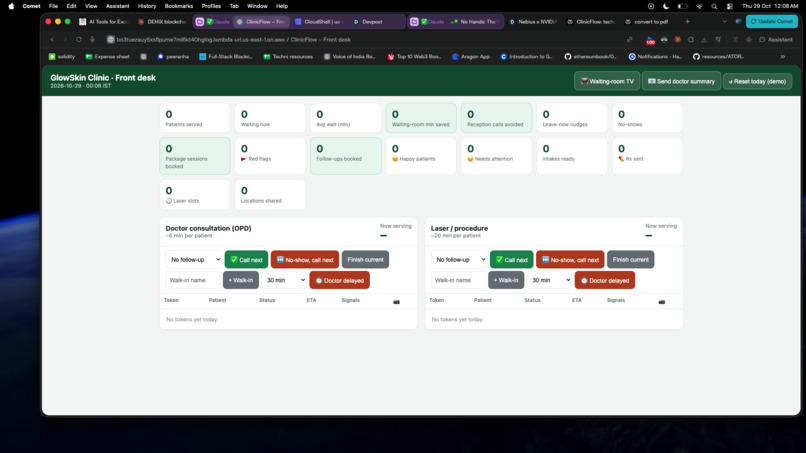Open Expense sheet bookmark
The height and width of the screenshot is (453, 806).
(x=107, y=57)
